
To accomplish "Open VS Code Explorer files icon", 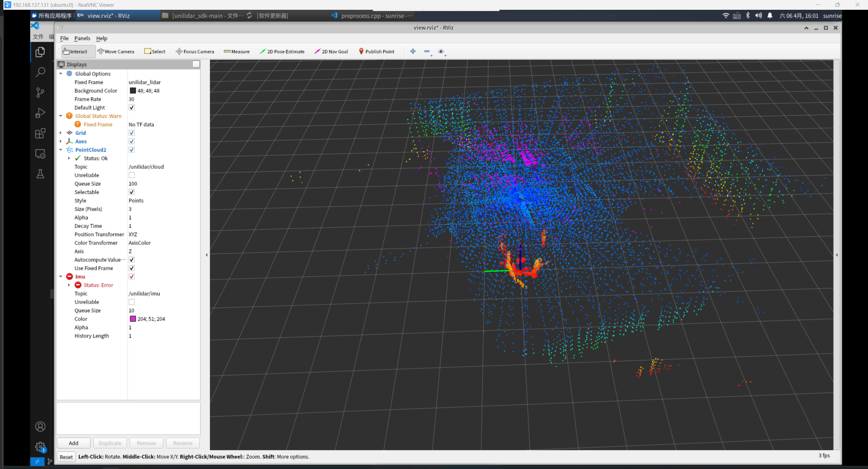I will click(x=40, y=52).
